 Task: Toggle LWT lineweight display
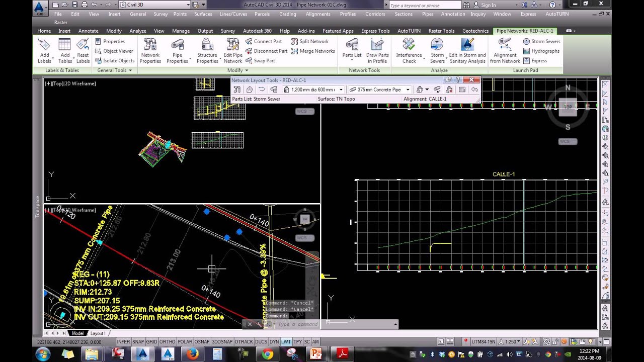286,341
